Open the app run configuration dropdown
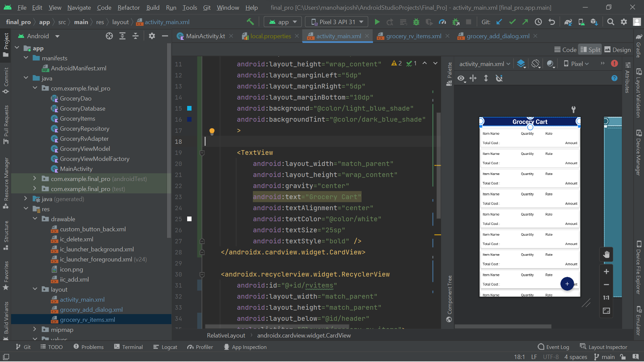The width and height of the screenshot is (644, 362). tap(282, 21)
